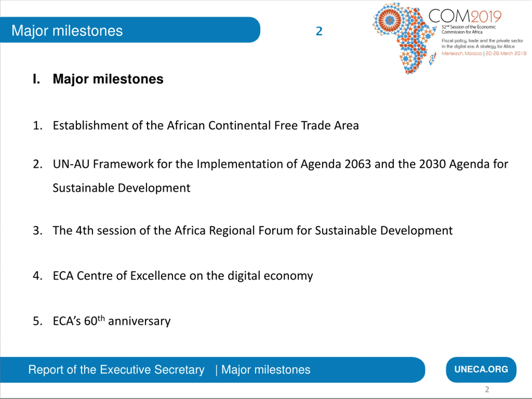The image size is (532, 399).
Task: Click the blue Major milestones header banner
Action: coord(130,30)
